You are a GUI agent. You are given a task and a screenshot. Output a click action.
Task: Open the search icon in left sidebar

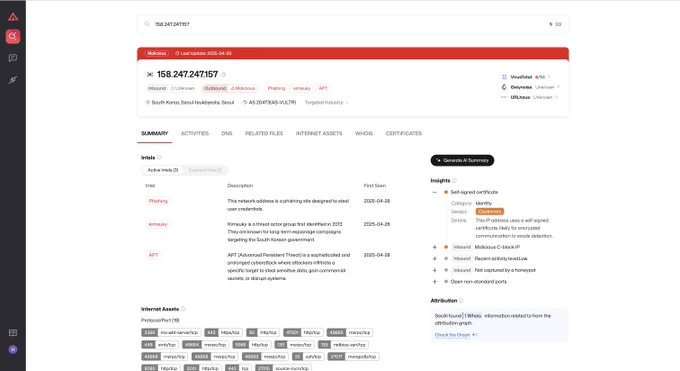(x=13, y=36)
